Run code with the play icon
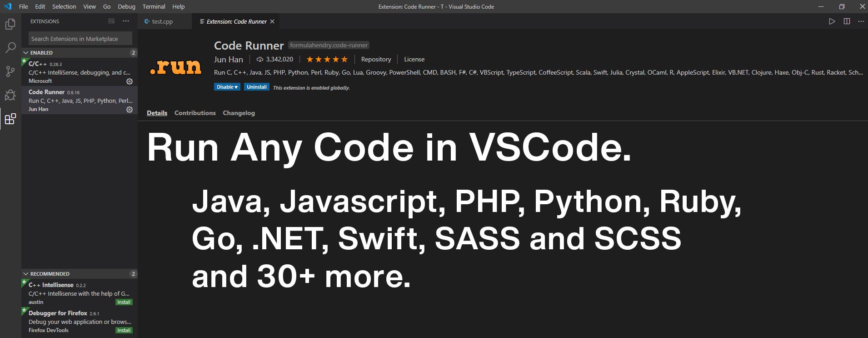Viewport: 868px width, 338px height. coord(832,21)
